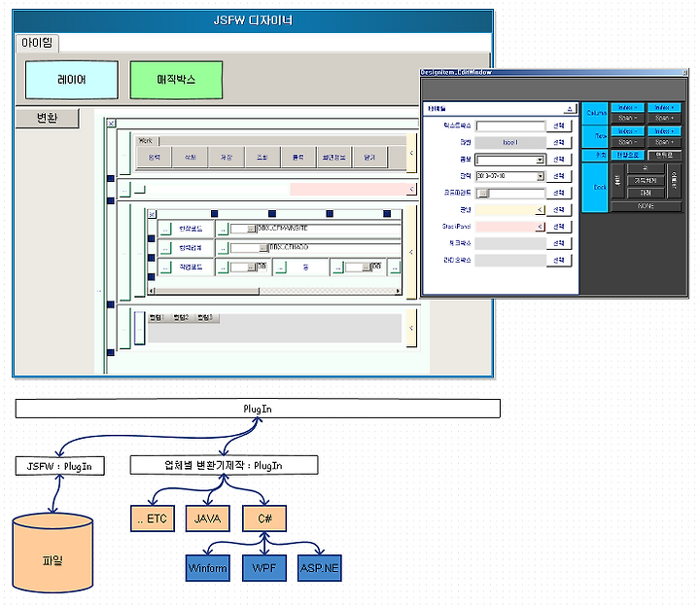Click the '<' arrow in the StackPanel sample row

pos(541,227)
